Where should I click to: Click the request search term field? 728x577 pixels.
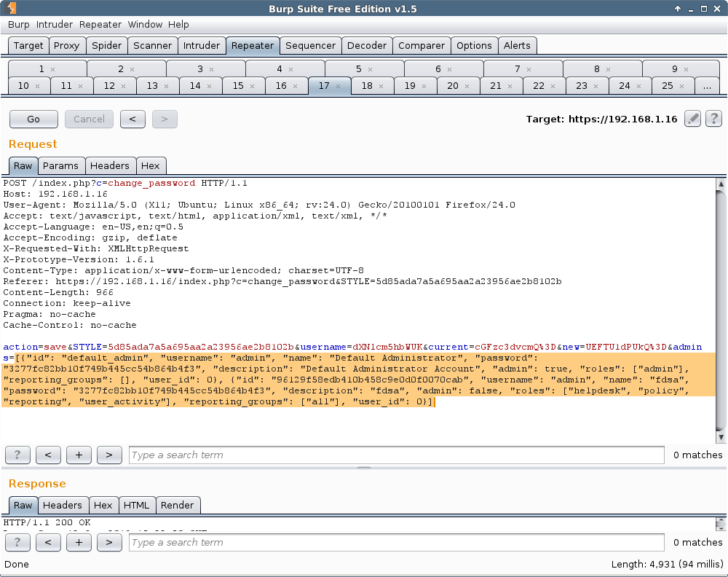(x=396, y=455)
